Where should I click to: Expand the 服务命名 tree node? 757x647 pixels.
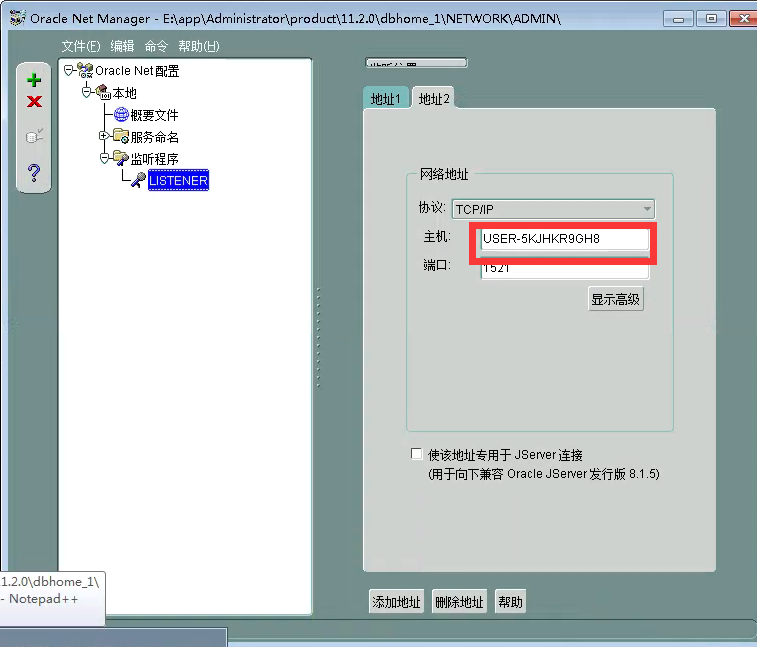click(x=103, y=136)
